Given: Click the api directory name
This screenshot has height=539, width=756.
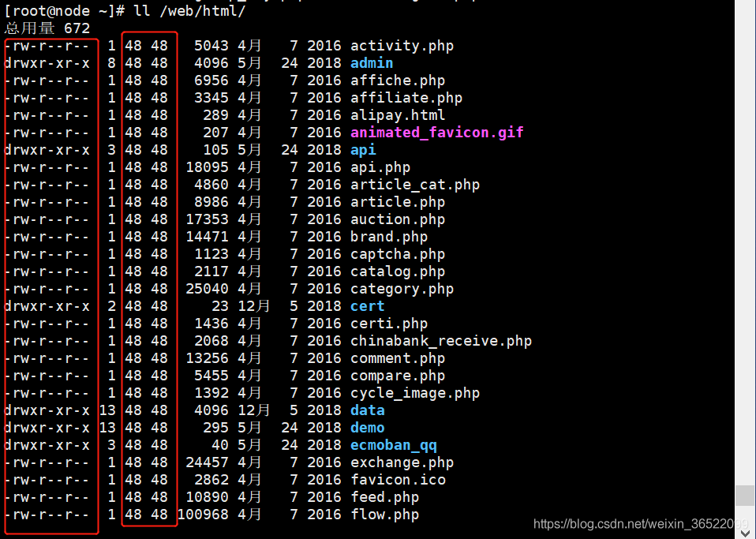Looking at the screenshot, I should coord(362,150).
